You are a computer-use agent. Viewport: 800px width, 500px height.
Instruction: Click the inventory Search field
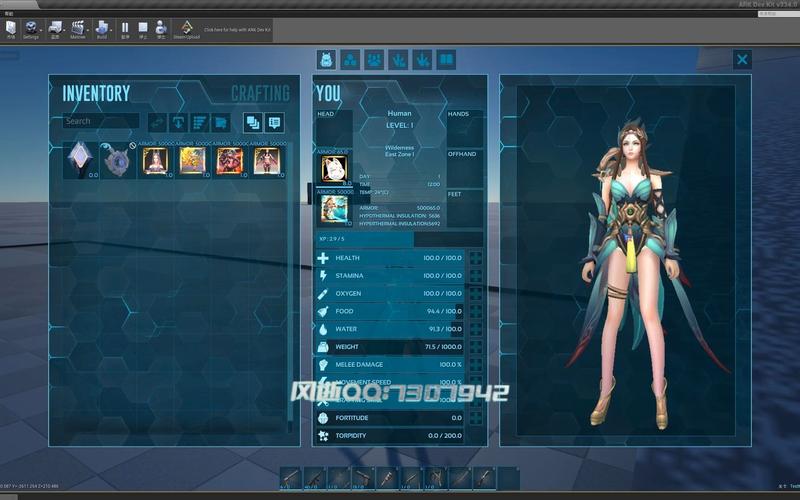(x=100, y=122)
